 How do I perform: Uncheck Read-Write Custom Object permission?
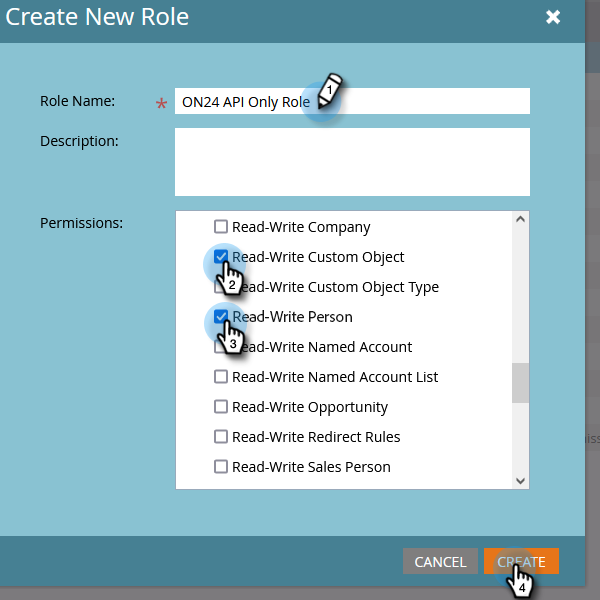(x=221, y=256)
